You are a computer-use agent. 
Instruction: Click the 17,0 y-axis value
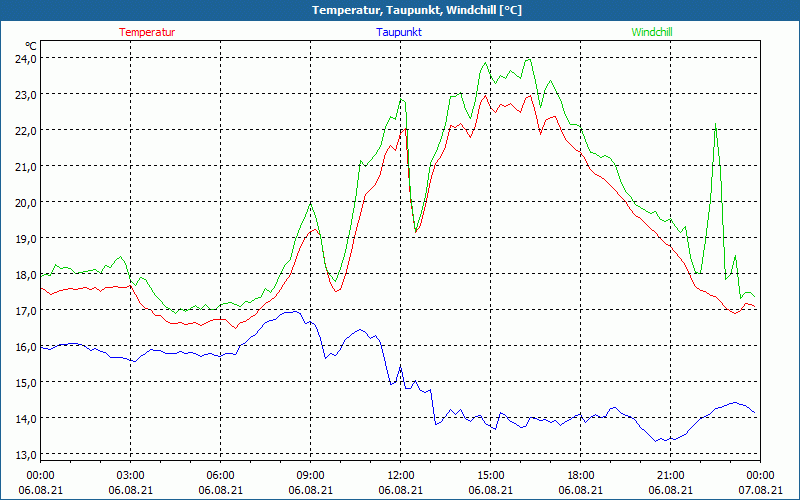point(26,310)
